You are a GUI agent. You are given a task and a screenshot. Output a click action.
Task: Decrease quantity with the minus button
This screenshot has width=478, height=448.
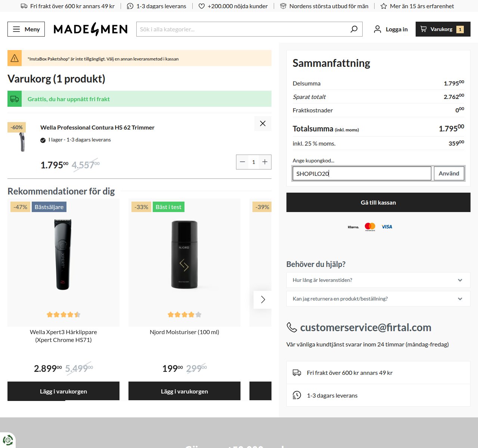tap(242, 162)
